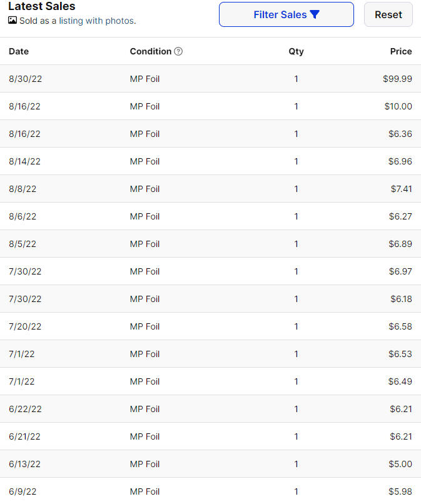
Task: Click the $6.89 price entry
Action: [x=400, y=244]
